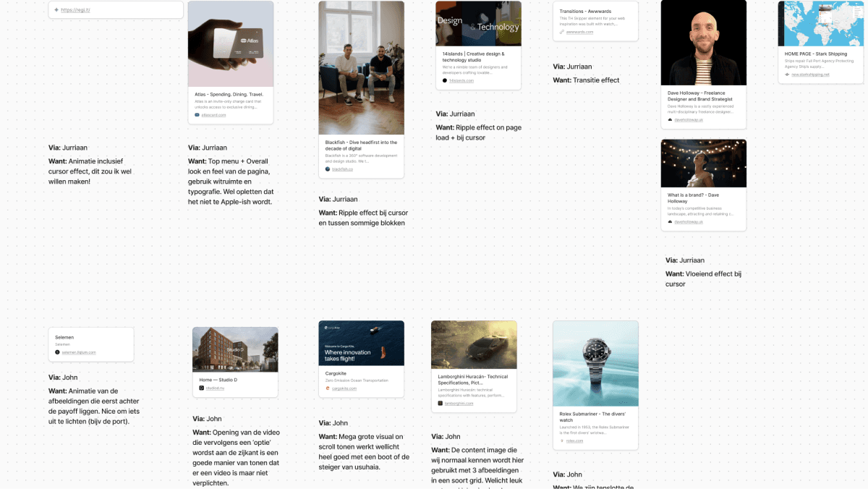The width and height of the screenshot is (868, 489).
Task: Open the awwwards.com link
Action: tap(579, 32)
